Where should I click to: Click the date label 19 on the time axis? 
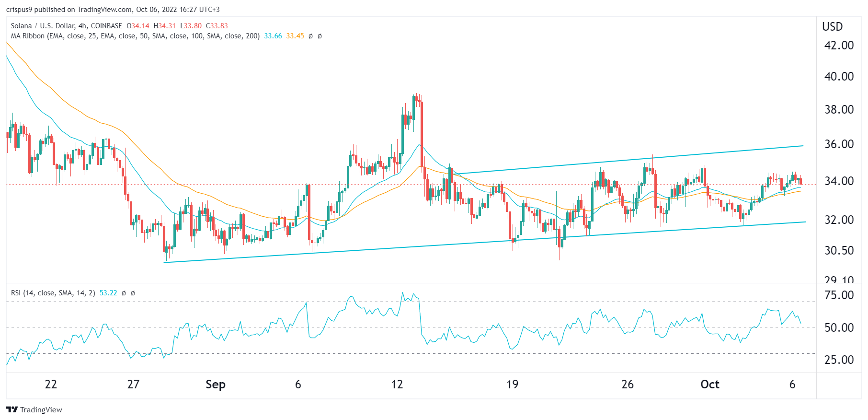click(x=513, y=385)
